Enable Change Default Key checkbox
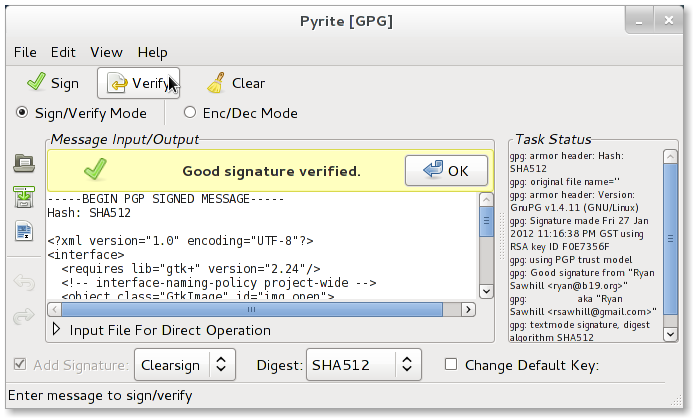 451,365
